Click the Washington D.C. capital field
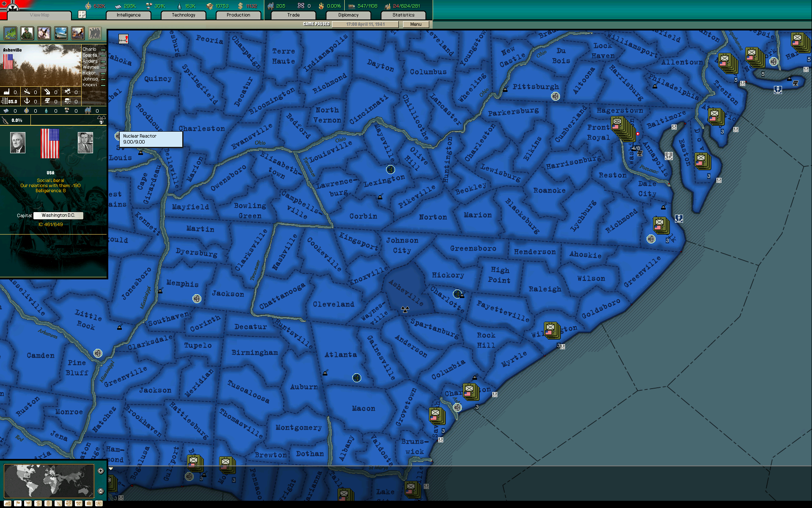This screenshot has height=508, width=812. pyautogui.click(x=58, y=215)
